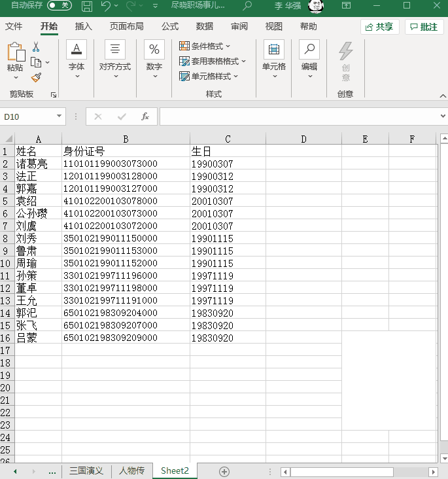Switch to the 审阅 ribbon tab
This screenshot has width=448, height=479.
coord(239,27)
